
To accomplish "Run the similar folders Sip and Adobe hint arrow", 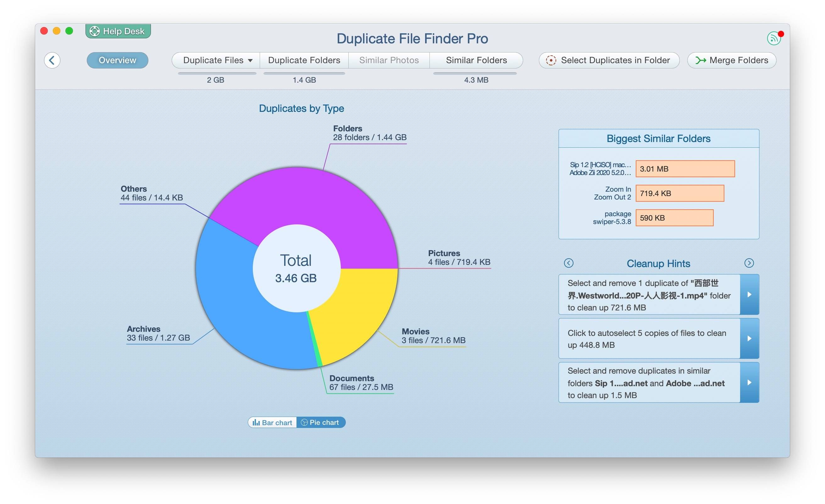I will coord(749,382).
